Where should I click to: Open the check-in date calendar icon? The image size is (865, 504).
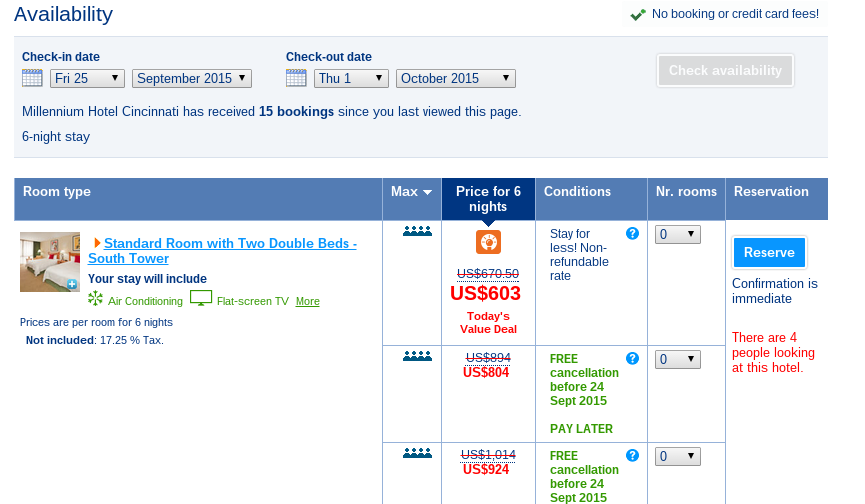pyautogui.click(x=32, y=78)
